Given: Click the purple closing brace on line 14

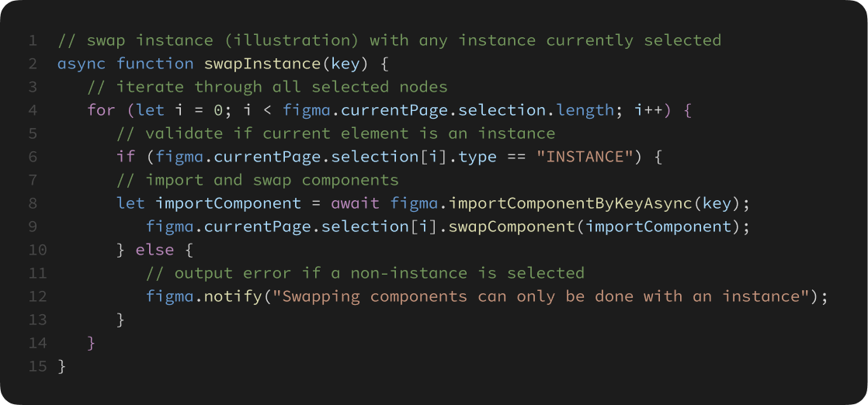Looking at the screenshot, I should [92, 343].
